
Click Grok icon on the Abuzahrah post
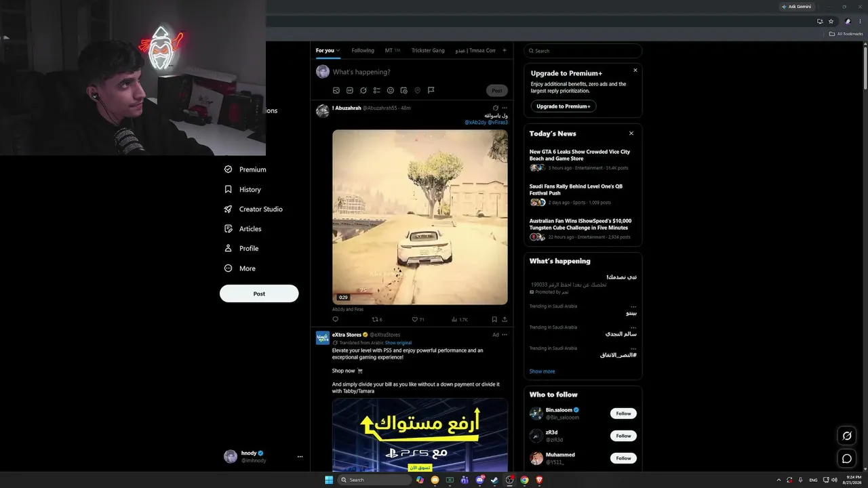[495, 108]
